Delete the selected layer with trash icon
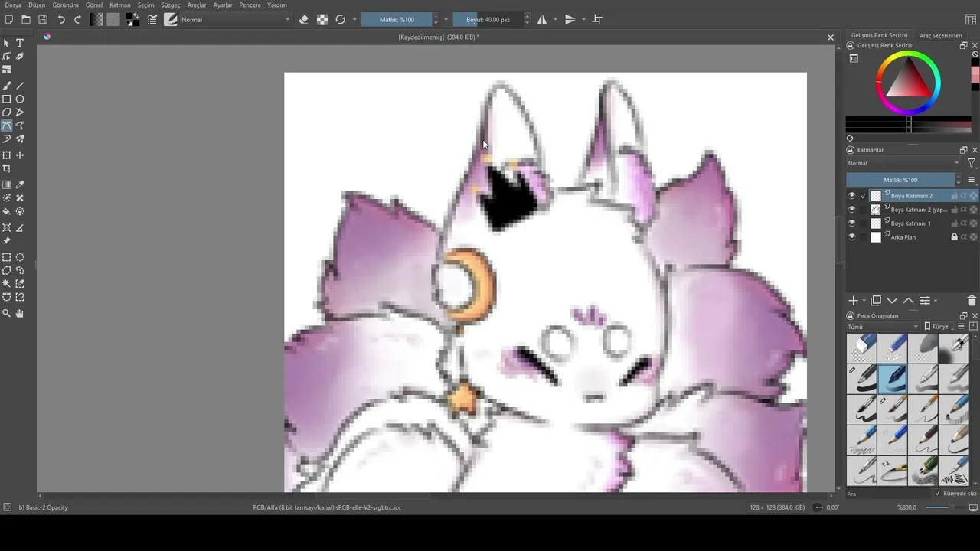This screenshot has width=980, height=551. coord(972,301)
